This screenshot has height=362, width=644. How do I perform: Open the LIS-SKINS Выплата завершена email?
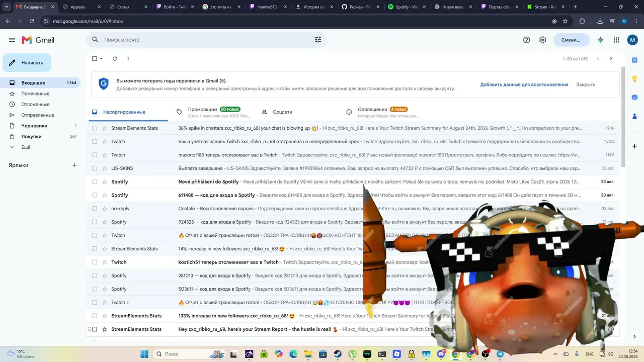tap(354, 168)
